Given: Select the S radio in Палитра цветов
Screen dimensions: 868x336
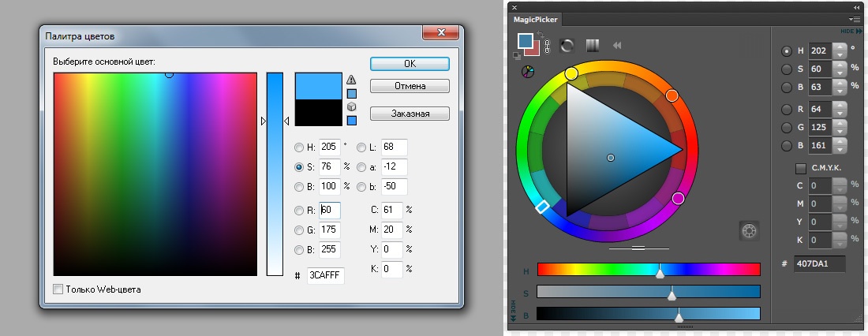Looking at the screenshot, I should pyautogui.click(x=299, y=166).
